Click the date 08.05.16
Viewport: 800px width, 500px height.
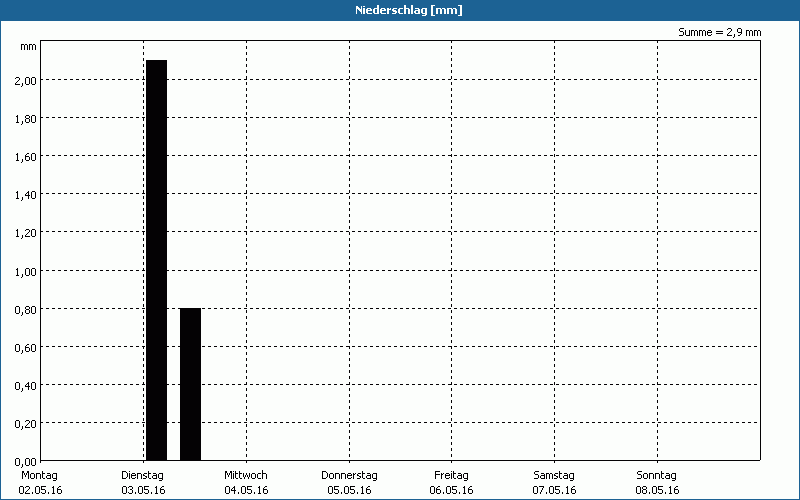tap(658, 490)
